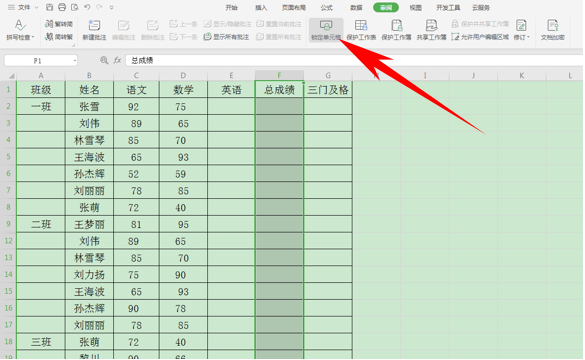
Task: Click the save icon in quick toolbar
Action: tap(49, 7)
